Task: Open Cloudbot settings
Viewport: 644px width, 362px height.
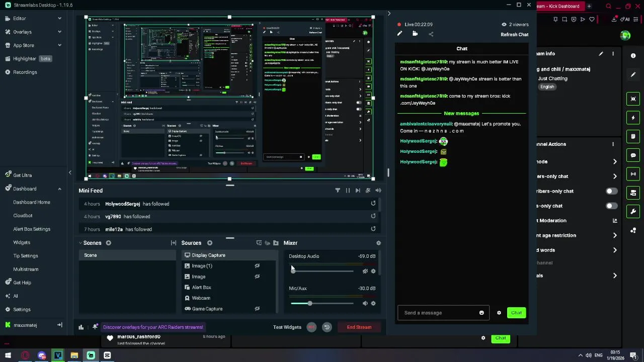Action: click(x=23, y=216)
